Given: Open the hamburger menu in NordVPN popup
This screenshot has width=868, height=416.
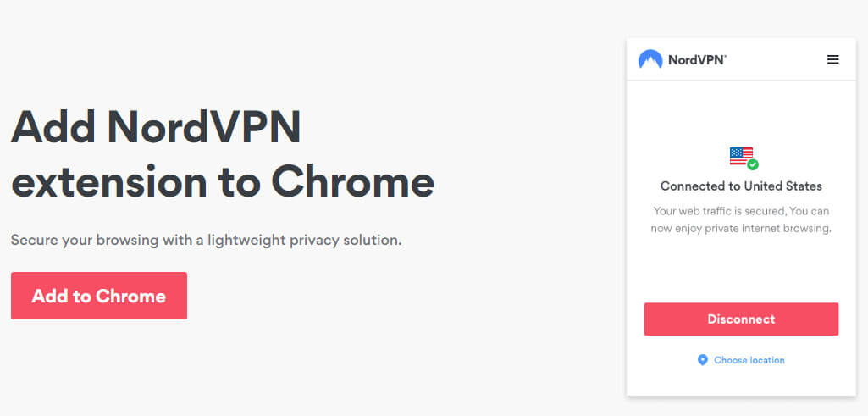Looking at the screenshot, I should [x=832, y=59].
